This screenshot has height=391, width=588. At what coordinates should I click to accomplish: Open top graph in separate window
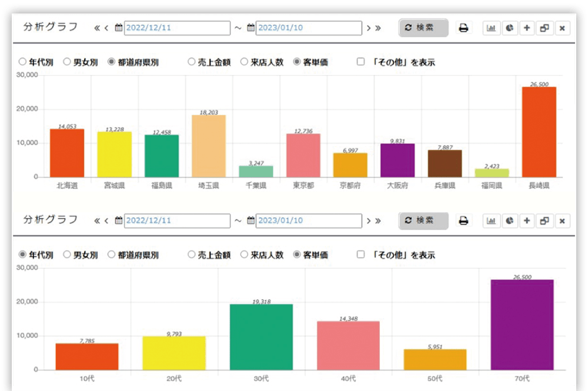[544, 28]
